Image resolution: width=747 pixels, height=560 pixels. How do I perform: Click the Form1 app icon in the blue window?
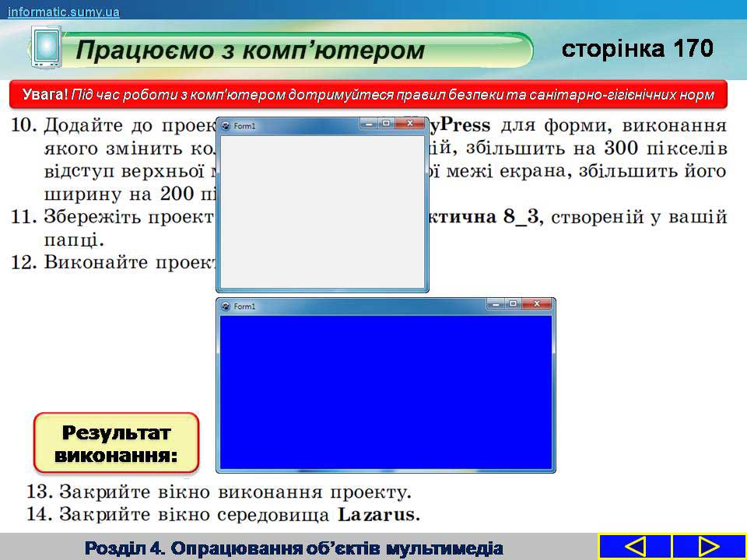coord(226,306)
